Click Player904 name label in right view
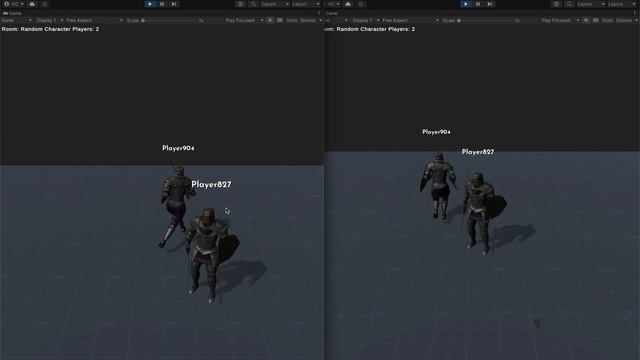The height and width of the screenshot is (360, 640). coord(436,132)
